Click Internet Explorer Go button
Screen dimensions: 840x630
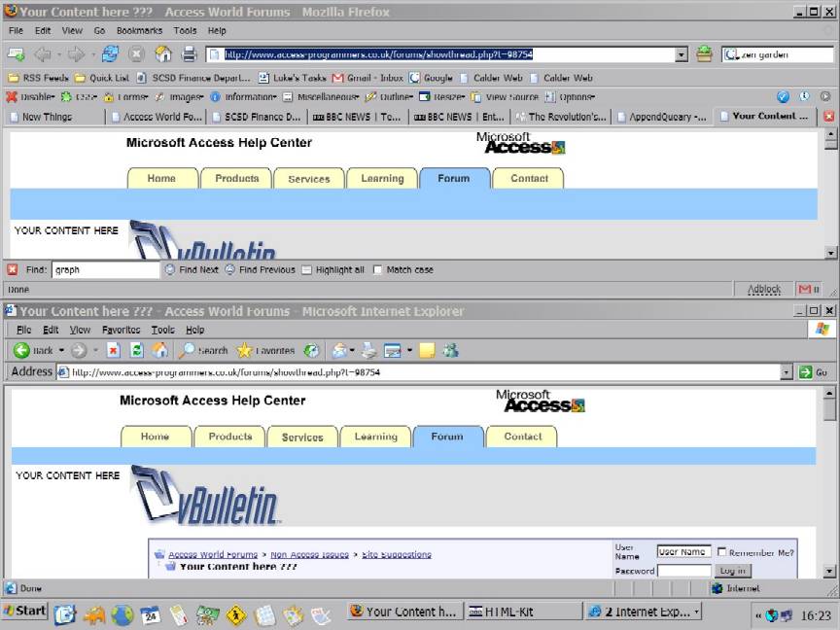point(814,371)
